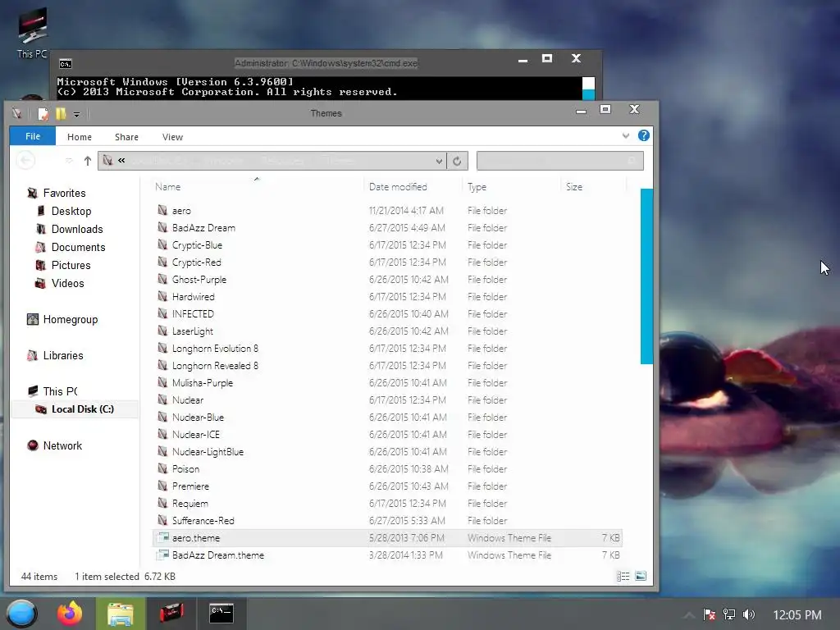Switch to the View ribbon tab
Screen dimensions: 840x630
coord(172,137)
